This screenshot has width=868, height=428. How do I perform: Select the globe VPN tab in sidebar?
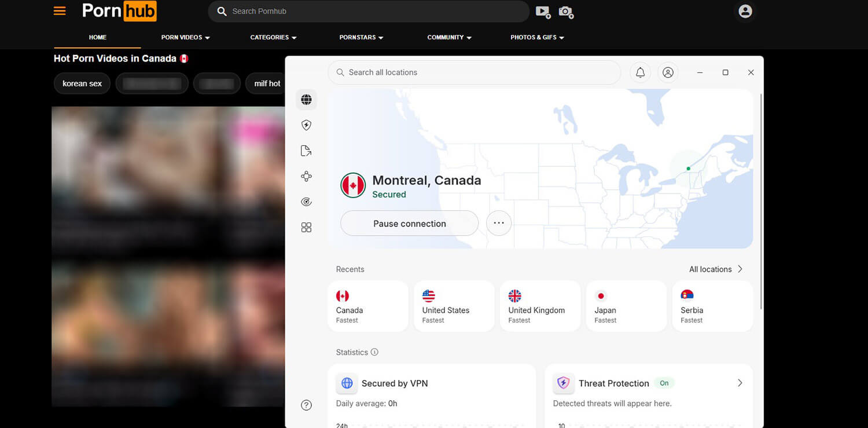307,100
